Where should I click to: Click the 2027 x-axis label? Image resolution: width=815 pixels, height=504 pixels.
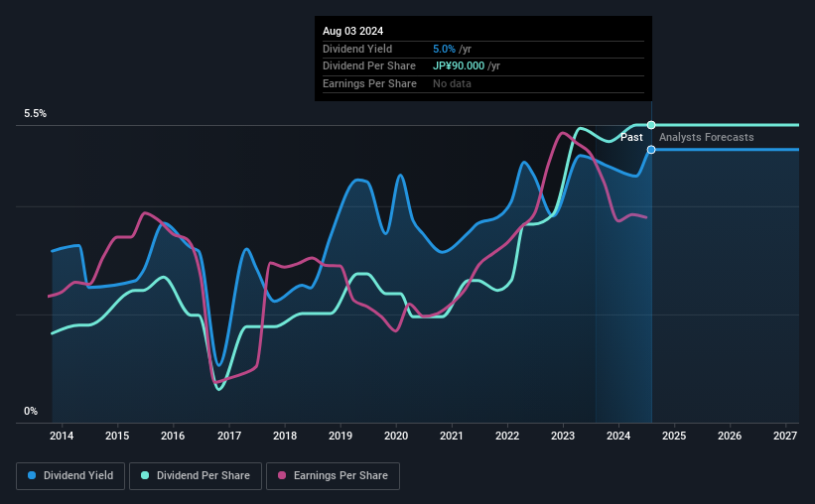point(785,436)
